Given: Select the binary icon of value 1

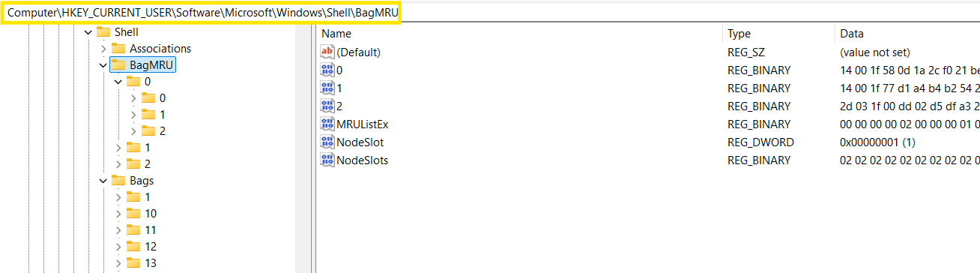Looking at the screenshot, I should (x=327, y=88).
